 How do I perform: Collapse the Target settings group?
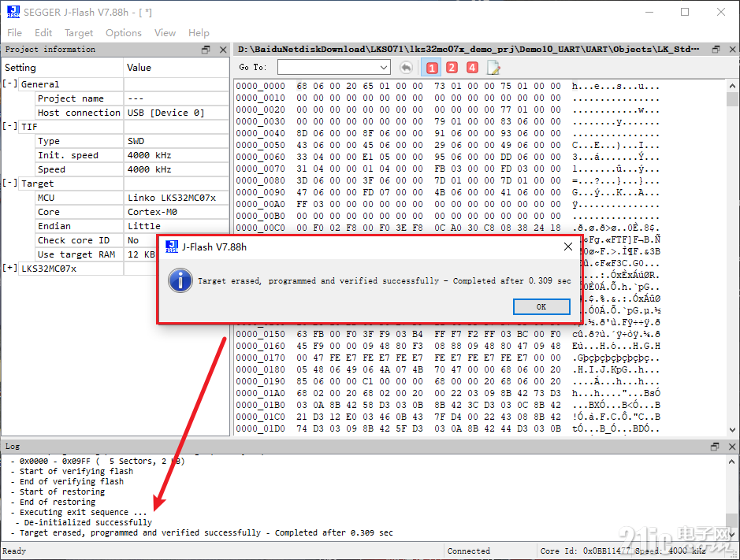click(x=10, y=183)
